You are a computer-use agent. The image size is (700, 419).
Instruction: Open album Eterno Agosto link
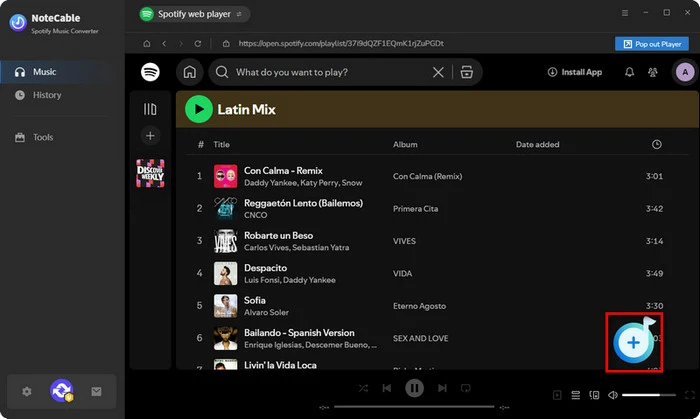(419, 306)
